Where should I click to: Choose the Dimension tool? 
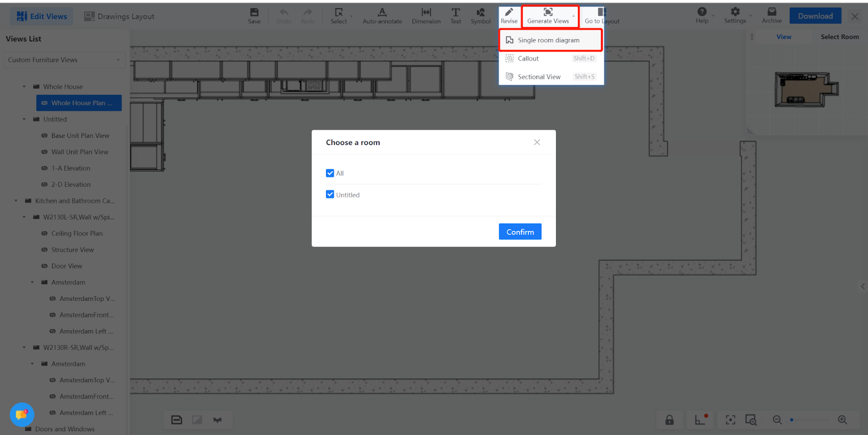(x=426, y=16)
